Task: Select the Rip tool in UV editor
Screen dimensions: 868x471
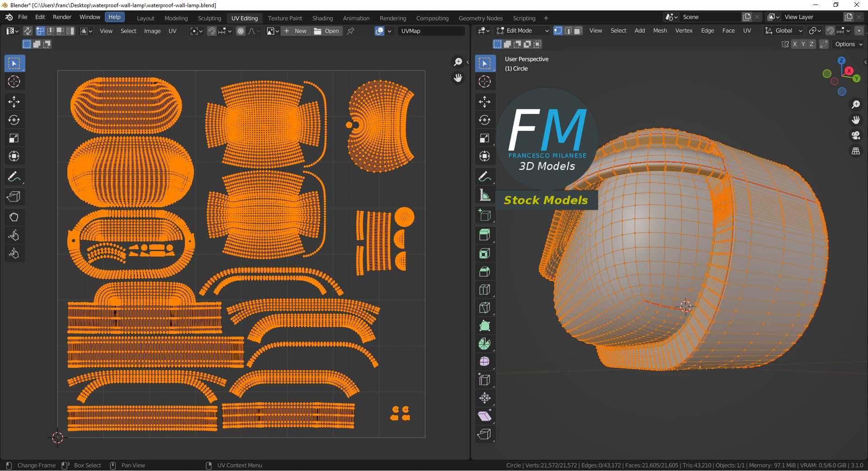Action: (14, 197)
